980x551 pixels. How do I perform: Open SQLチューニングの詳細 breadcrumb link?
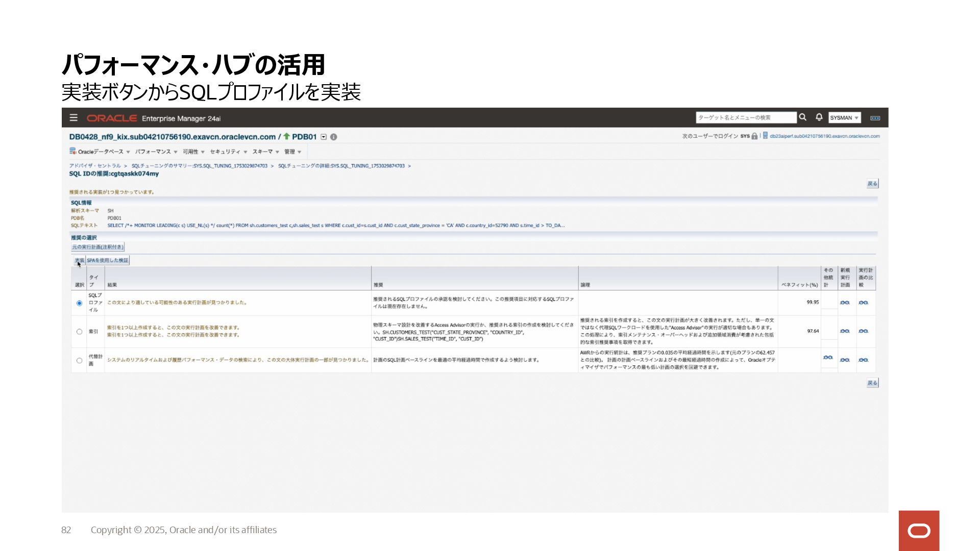click(341, 166)
